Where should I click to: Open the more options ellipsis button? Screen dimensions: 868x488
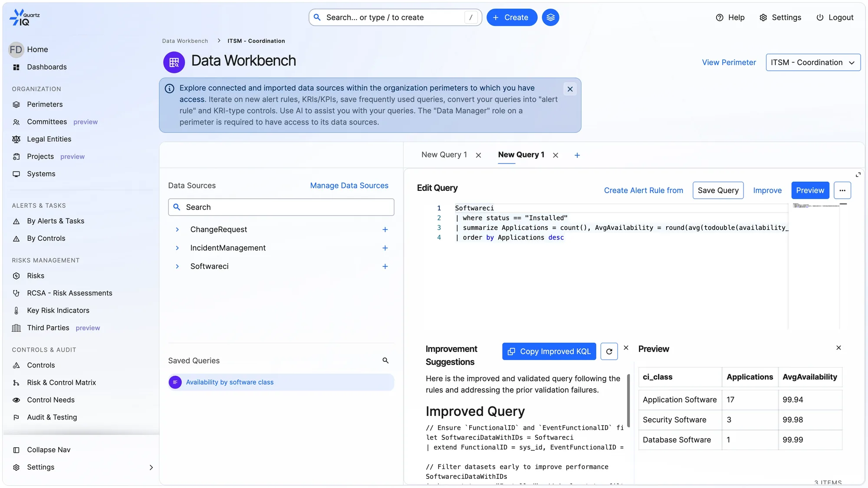coord(842,190)
